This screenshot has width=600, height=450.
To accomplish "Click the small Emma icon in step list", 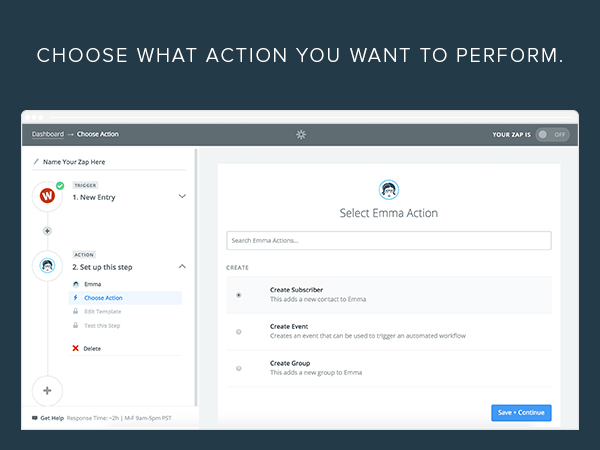I will (76, 284).
